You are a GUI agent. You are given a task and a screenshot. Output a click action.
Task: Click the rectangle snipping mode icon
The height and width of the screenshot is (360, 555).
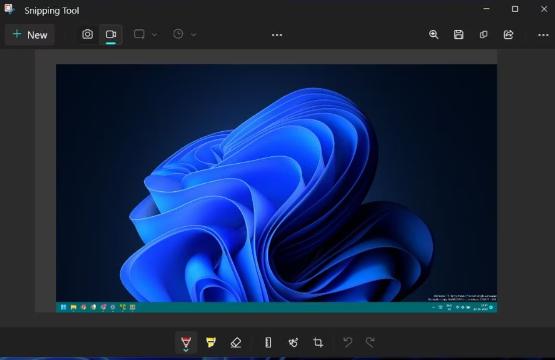pos(139,34)
